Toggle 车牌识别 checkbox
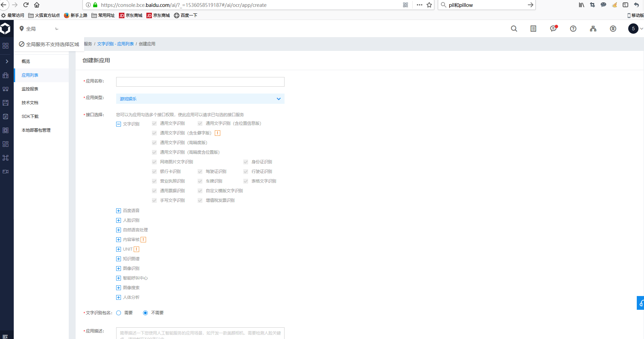Image resolution: width=644 pixels, height=339 pixels. 200,181
